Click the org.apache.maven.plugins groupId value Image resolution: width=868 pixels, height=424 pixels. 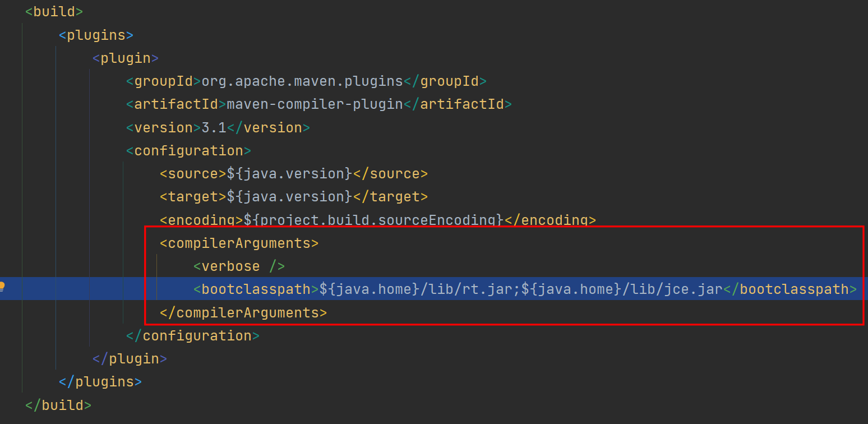(x=302, y=81)
